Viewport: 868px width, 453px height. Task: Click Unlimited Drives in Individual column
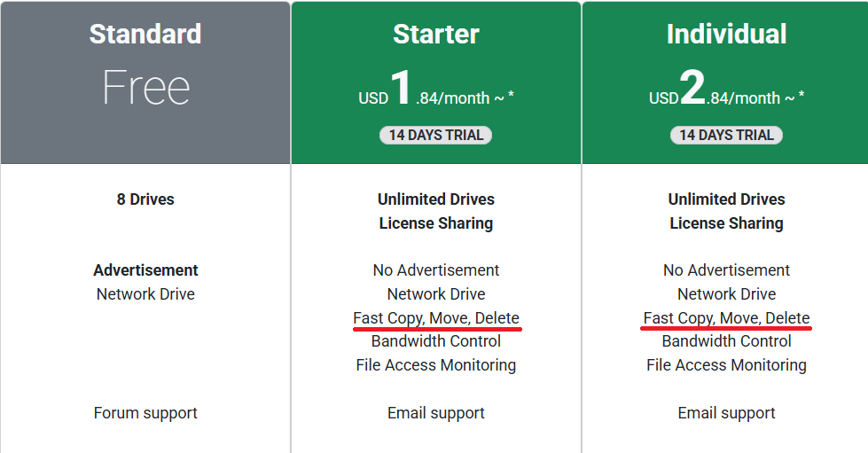(x=726, y=199)
